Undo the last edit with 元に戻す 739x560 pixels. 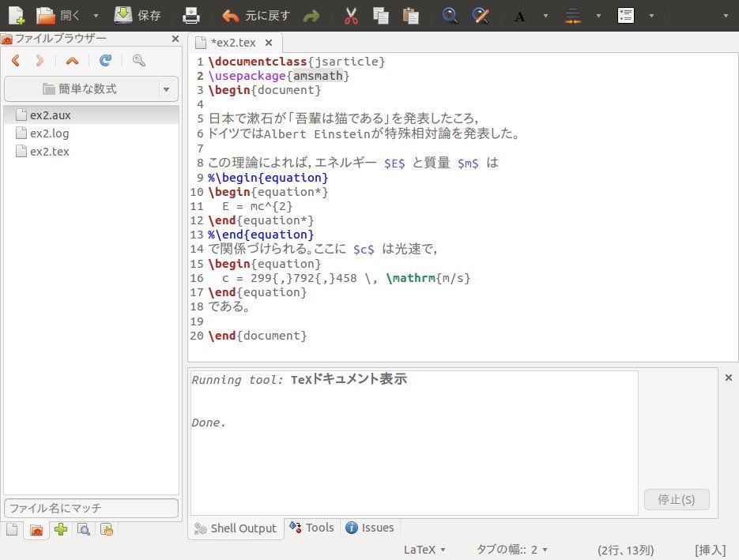point(256,16)
